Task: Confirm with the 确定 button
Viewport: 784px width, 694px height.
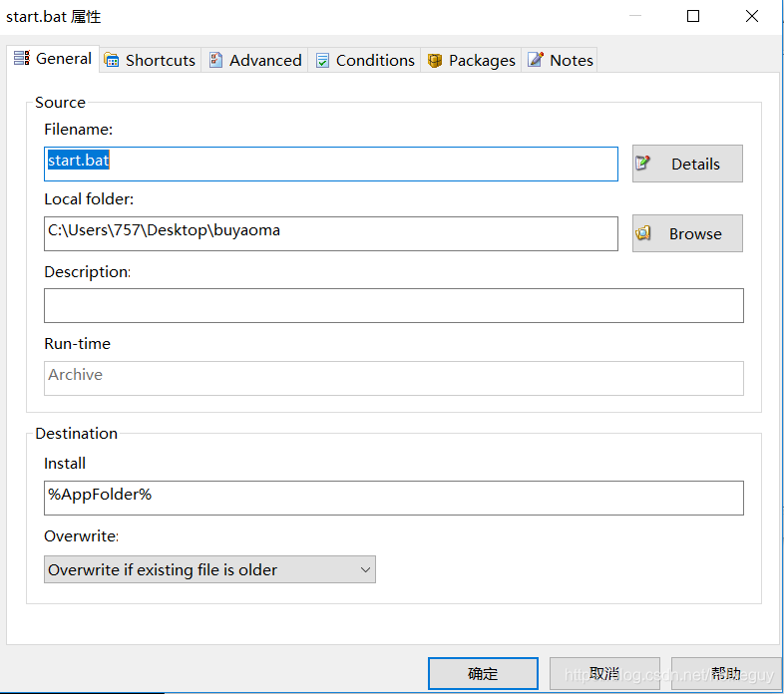Action: click(x=483, y=673)
